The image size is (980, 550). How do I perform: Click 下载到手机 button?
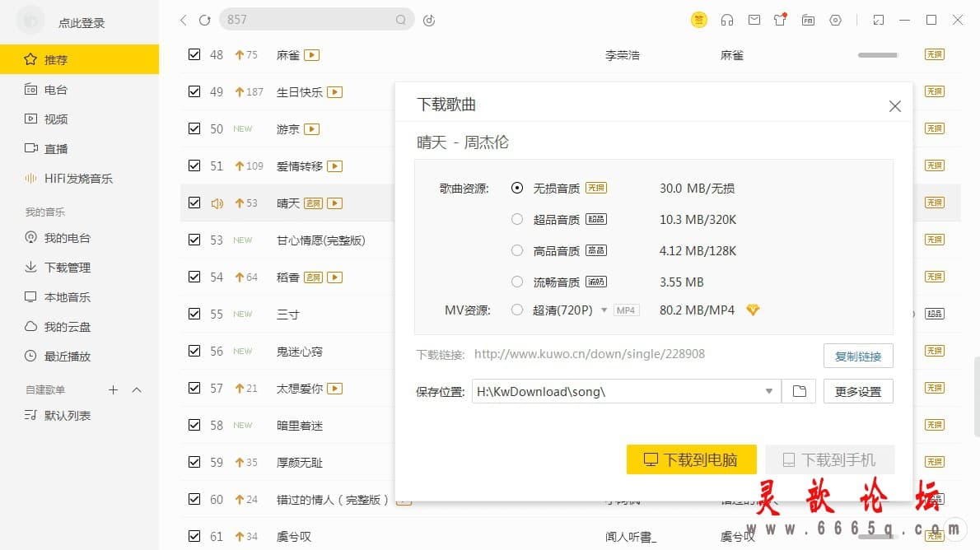click(x=830, y=459)
